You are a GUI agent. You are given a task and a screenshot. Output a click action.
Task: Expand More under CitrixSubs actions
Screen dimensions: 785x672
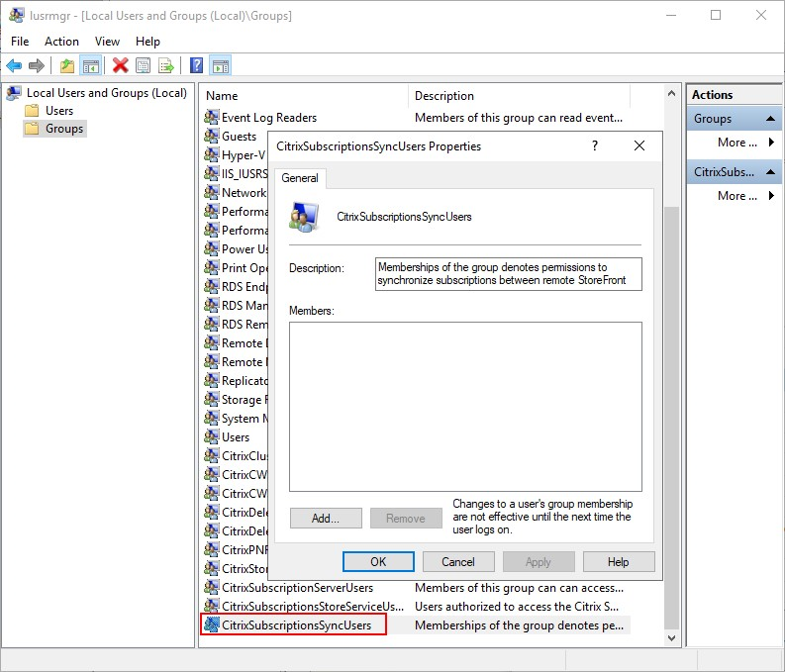pyautogui.click(x=744, y=196)
